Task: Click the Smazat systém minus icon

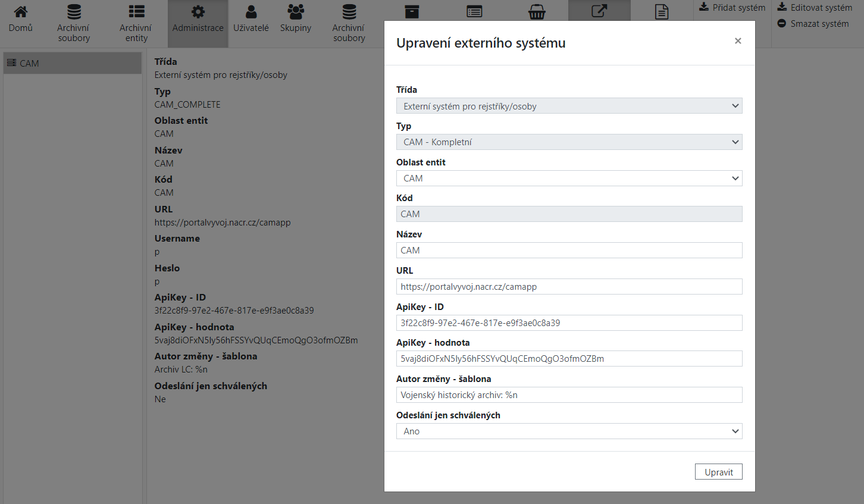Action: [783, 24]
